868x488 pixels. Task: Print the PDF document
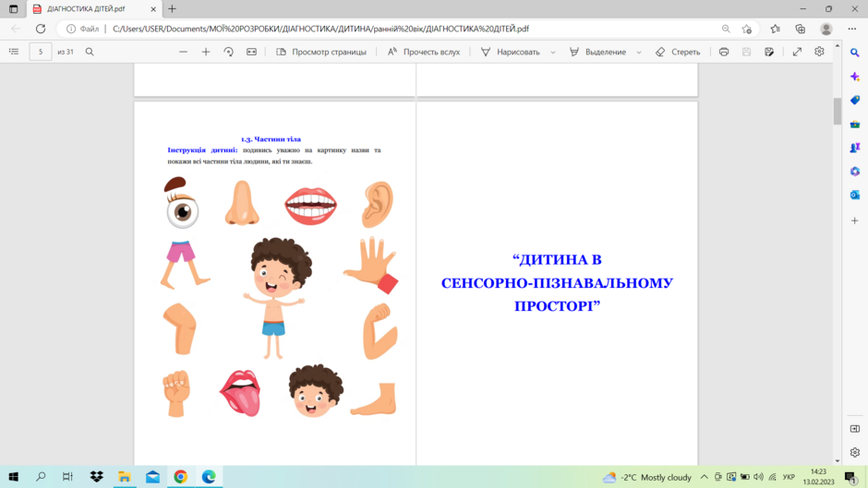(x=724, y=52)
